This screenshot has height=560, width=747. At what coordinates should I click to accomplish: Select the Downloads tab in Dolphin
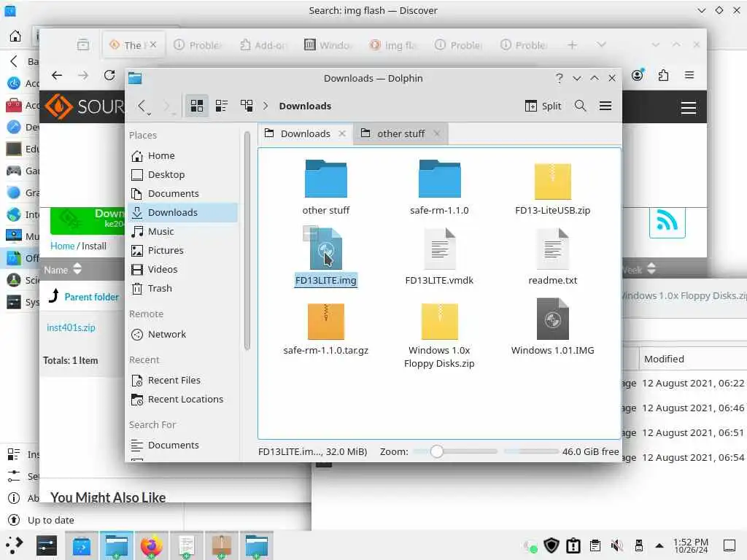[x=306, y=134]
